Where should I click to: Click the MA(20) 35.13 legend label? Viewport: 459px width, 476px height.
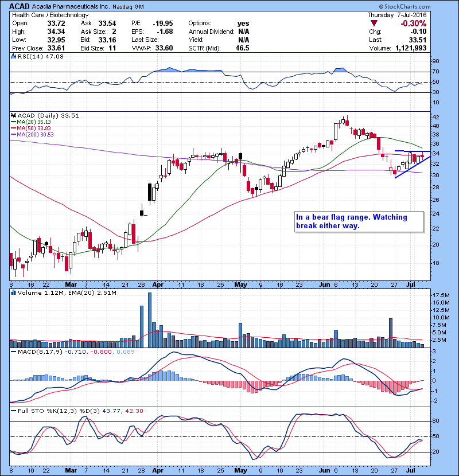click(x=33, y=122)
